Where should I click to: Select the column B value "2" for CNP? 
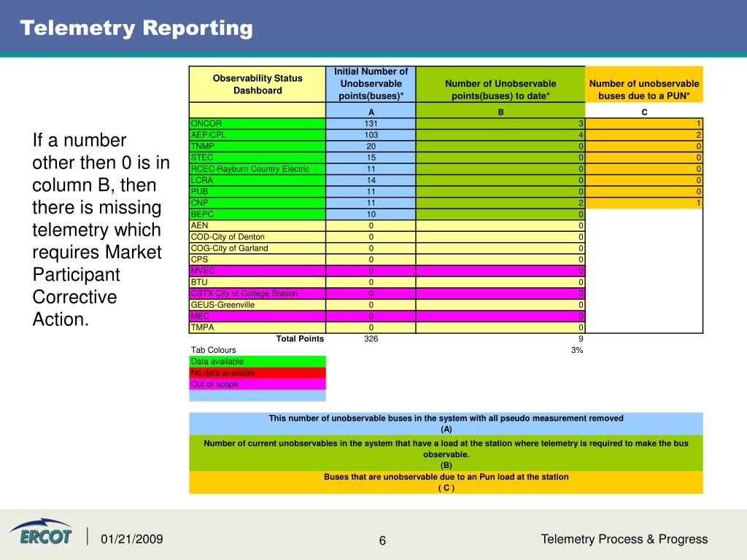click(x=500, y=203)
